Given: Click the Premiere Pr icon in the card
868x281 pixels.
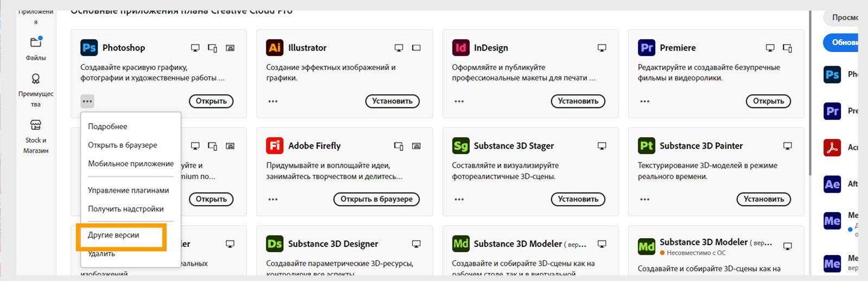Looking at the screenshot, I should [647, 48].
